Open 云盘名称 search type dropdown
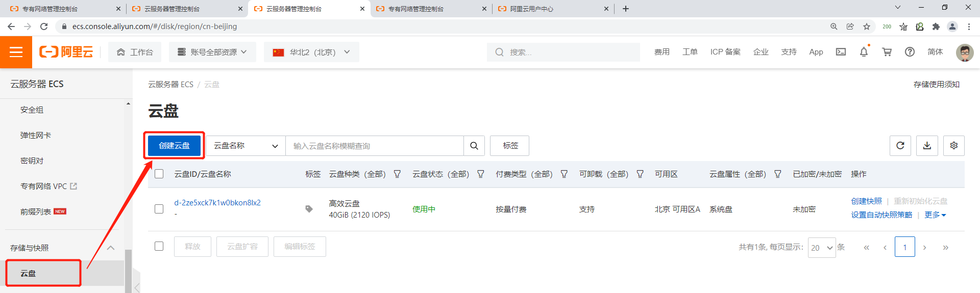 coord(246,146)
